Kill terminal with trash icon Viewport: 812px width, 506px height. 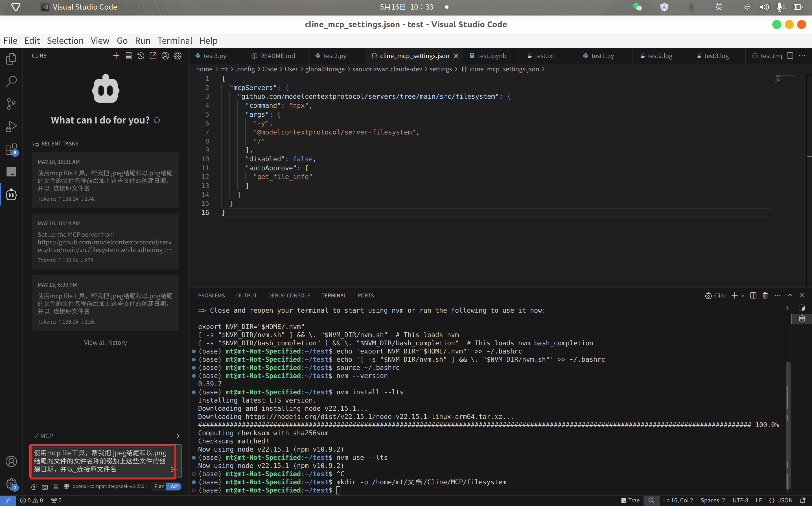[765, 295]
